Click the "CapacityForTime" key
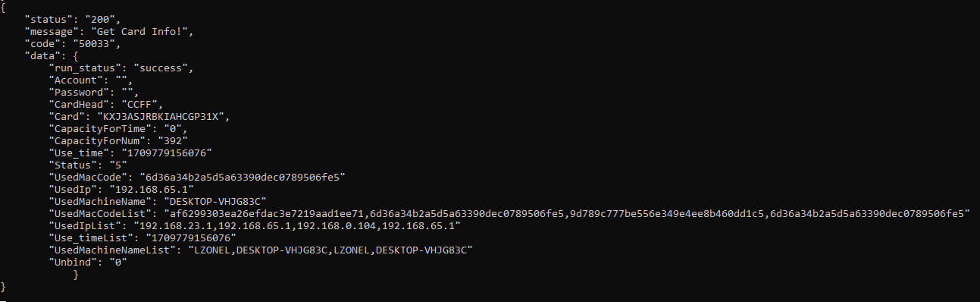 (98, 128)
